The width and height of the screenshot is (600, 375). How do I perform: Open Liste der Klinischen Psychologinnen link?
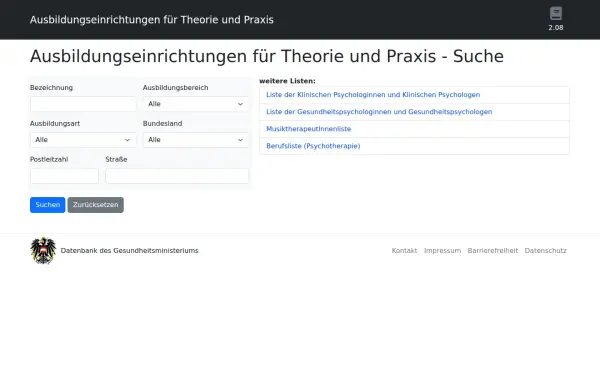(373, 95)
